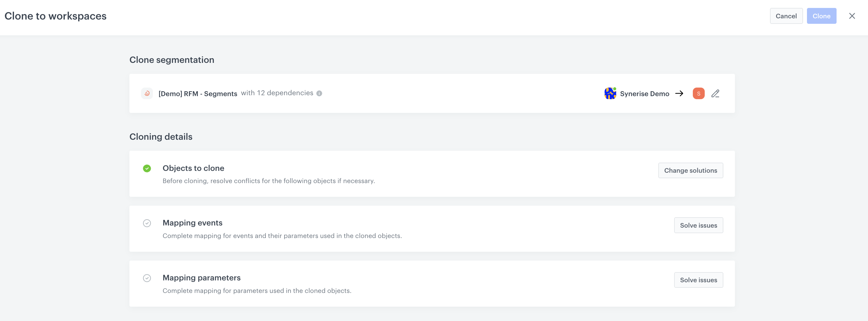Image resolution: width=868 pixels, height=321 pixels.
Task: Click the orange S target workspace avatar
Action: tap(699, 93)
